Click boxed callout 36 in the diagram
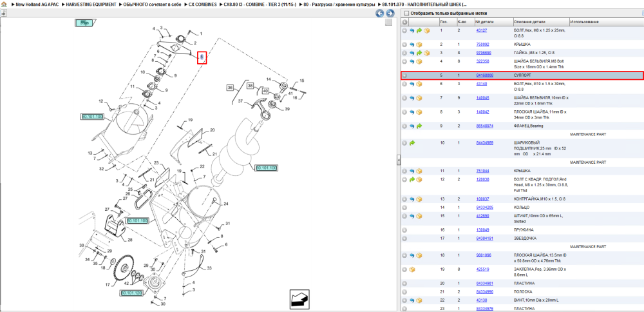This screenshot has width=644, height=312. coord(230,87)
